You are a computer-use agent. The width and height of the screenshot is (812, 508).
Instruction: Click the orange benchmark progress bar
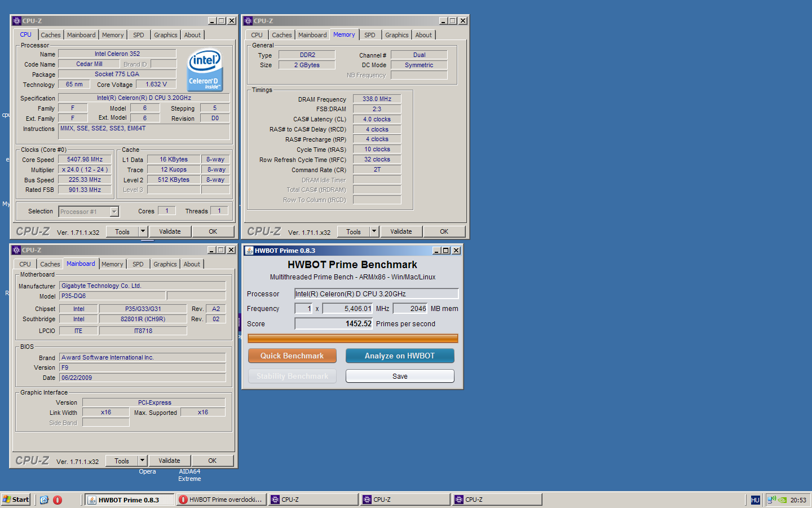pyautogui.click(x=353, y=338)
